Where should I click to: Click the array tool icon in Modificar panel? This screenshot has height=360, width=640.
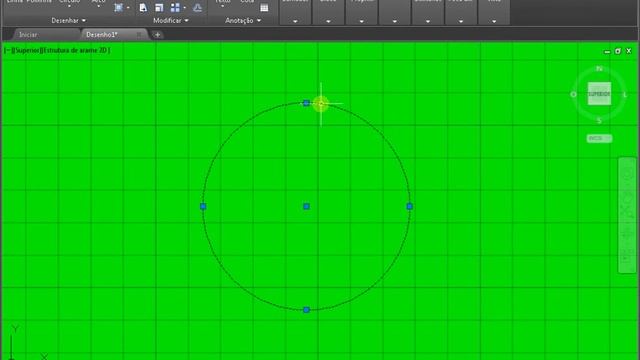tap(175, 8)
